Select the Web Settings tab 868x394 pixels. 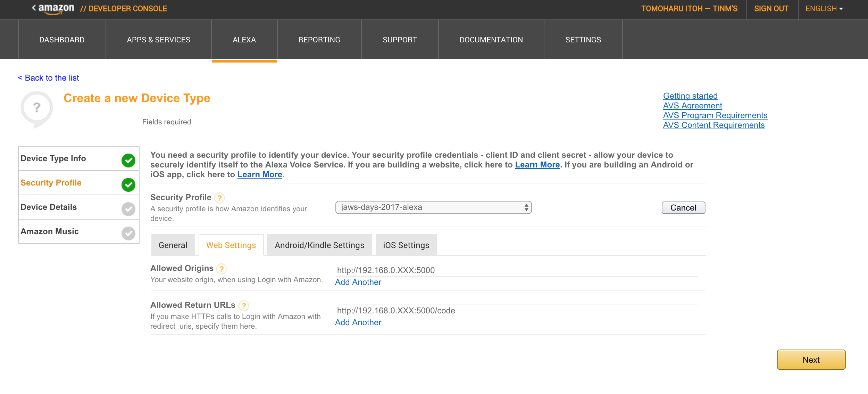231,245
